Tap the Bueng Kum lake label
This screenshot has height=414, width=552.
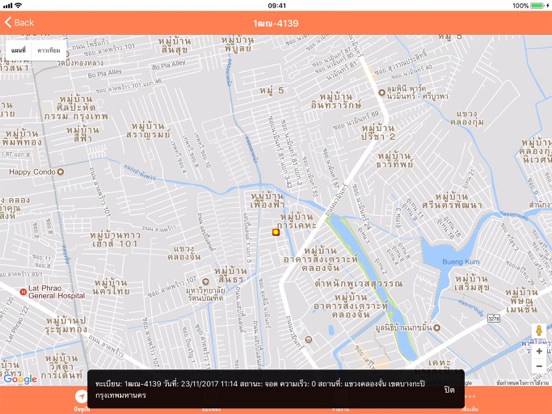tap(461, 262)
